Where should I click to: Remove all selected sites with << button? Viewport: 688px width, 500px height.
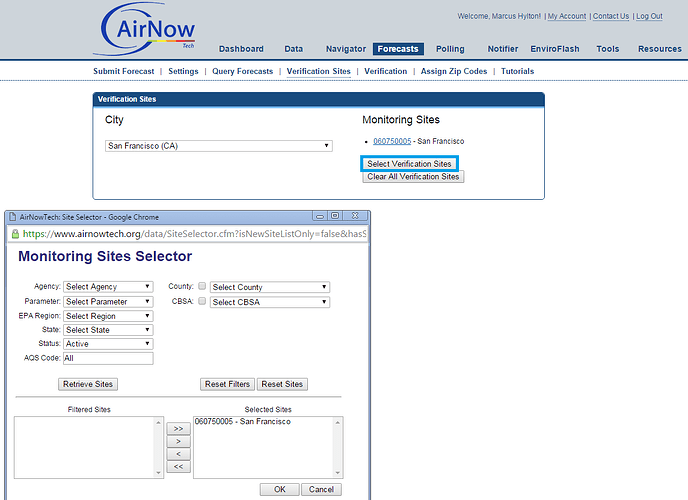179,467
